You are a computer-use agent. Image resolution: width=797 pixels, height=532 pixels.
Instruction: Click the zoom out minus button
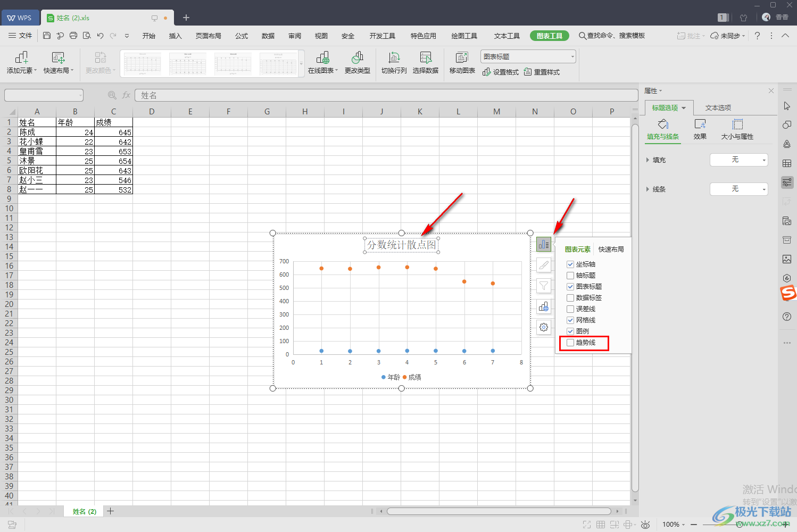694,524
